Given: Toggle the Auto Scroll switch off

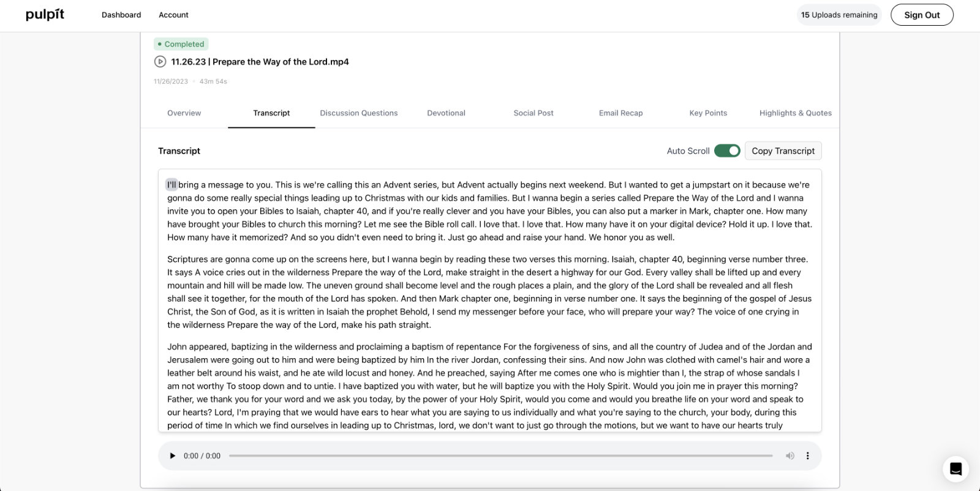Looking at the screenshot, I should tap(727, 151).
